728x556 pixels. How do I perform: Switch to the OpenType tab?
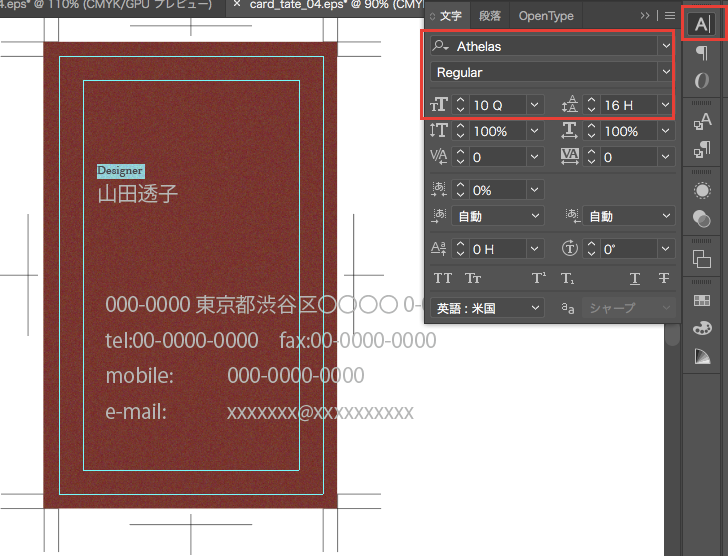[x=546, y=16]
